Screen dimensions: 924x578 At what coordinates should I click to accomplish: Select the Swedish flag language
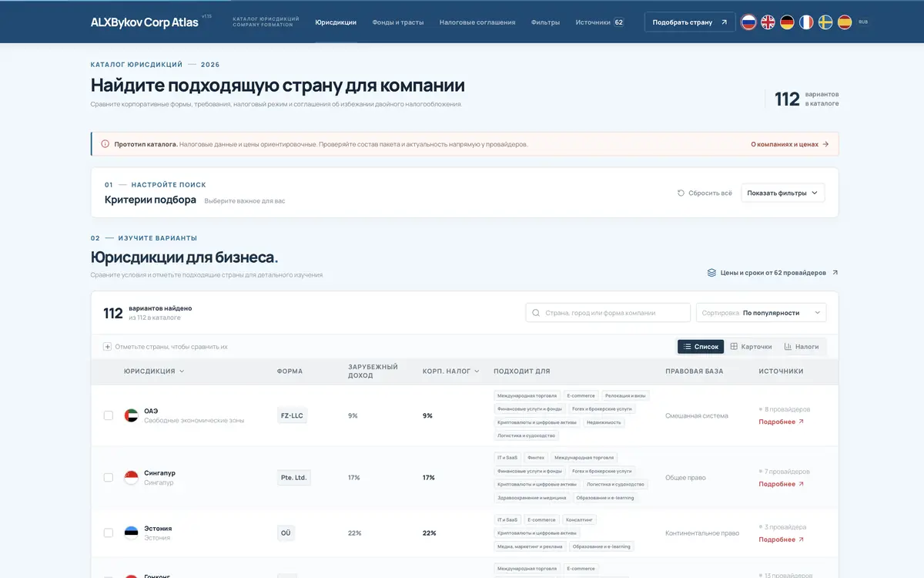click(825, 22)
